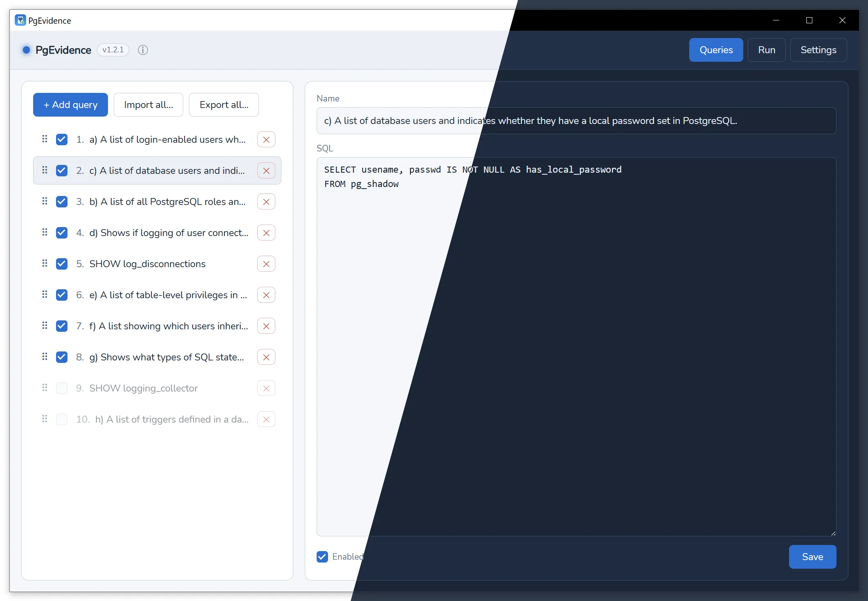The height and width of the screenshot is (601, 868).
Task: Delete query 1 with its red X
Action: pyautogui.click(x=266, y=140)
